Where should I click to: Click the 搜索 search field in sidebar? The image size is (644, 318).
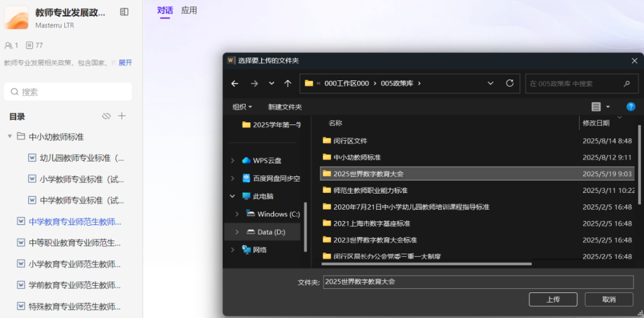[68, 92]
